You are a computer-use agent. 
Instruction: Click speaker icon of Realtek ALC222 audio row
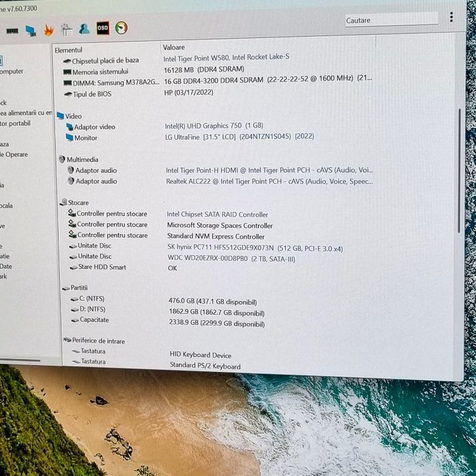[71, 181]
